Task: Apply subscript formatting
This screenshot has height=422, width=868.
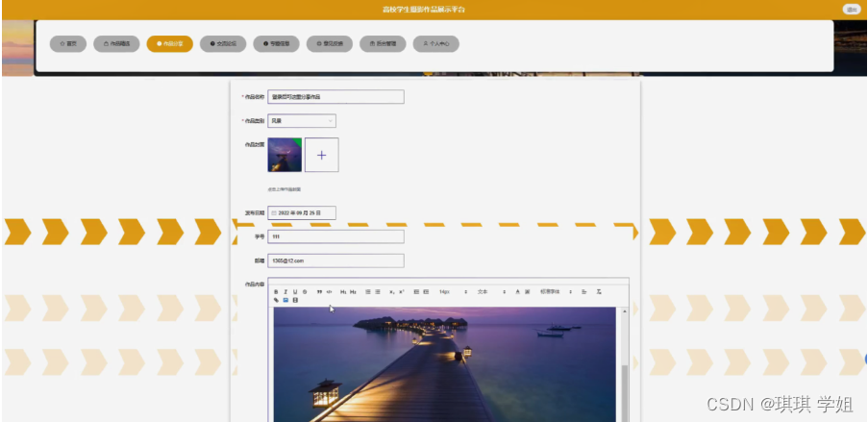Action: point(392,292)
